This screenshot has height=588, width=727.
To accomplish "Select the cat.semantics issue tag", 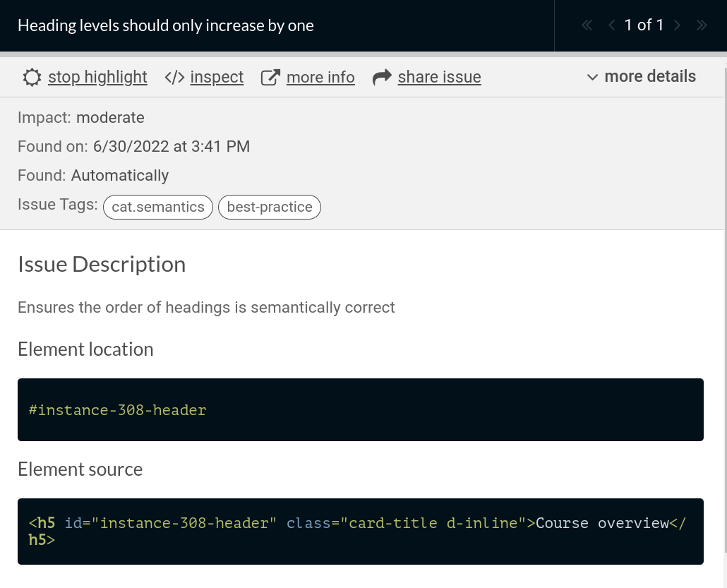I will point(158,207).
